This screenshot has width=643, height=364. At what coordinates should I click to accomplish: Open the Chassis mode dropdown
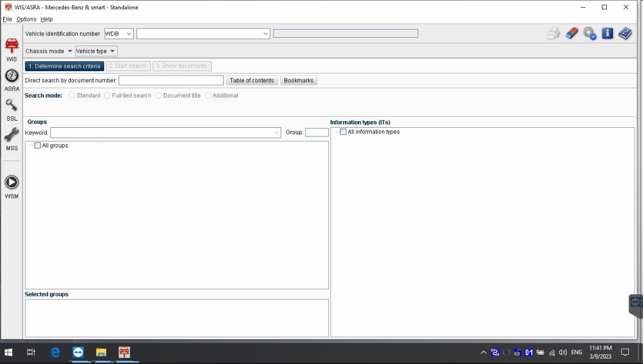point(48,50)
